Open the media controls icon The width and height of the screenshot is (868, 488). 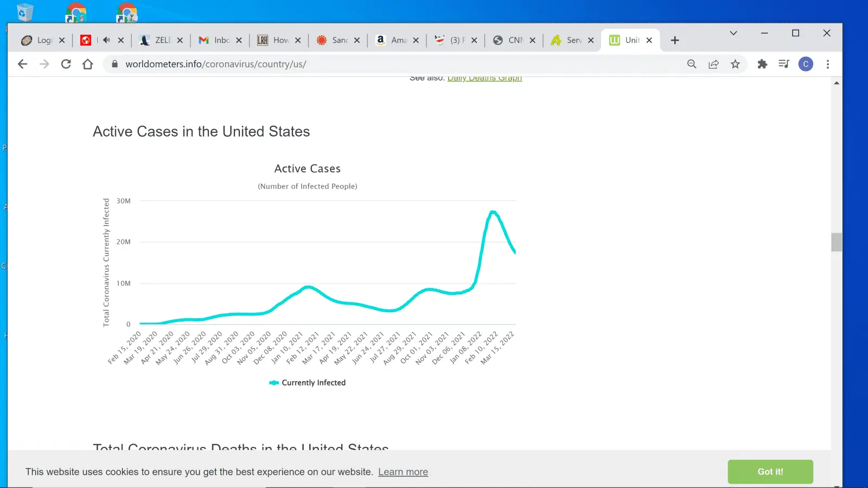783,64
